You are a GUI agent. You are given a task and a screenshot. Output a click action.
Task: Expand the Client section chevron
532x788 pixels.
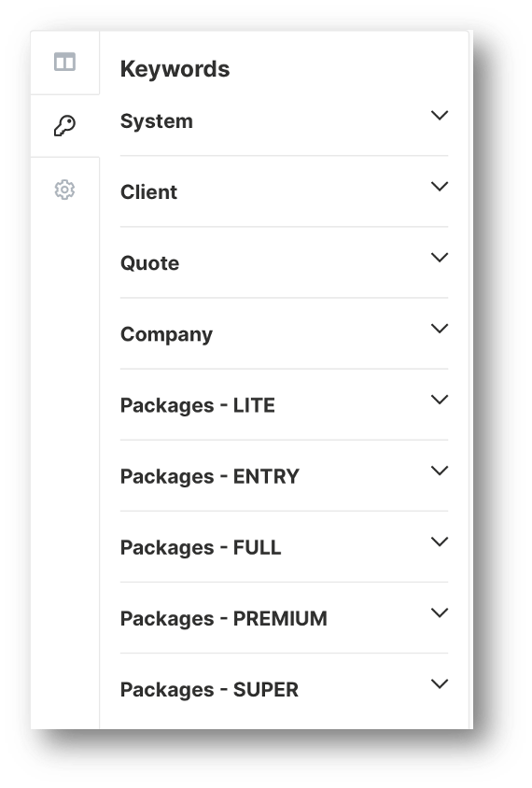pyautogui.click(x=440, y=187)
